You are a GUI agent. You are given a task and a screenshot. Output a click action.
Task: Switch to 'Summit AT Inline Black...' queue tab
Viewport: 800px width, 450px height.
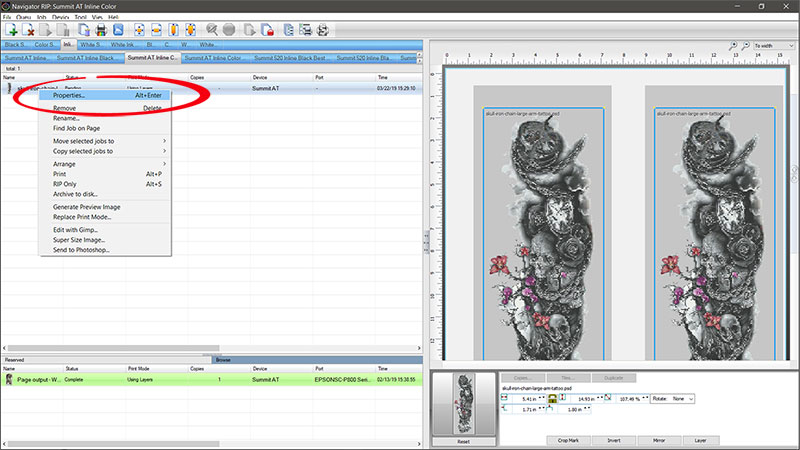(x=86, y=58)
